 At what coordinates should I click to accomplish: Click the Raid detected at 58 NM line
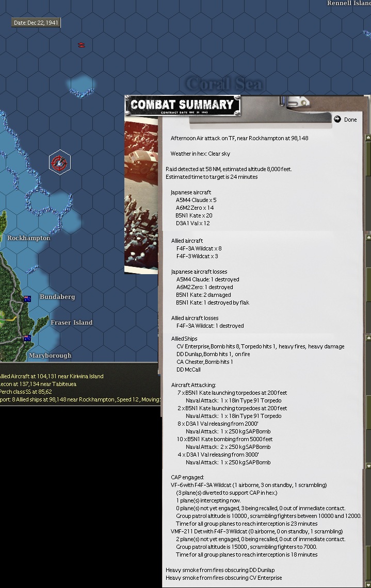click(x=229, y=169)
